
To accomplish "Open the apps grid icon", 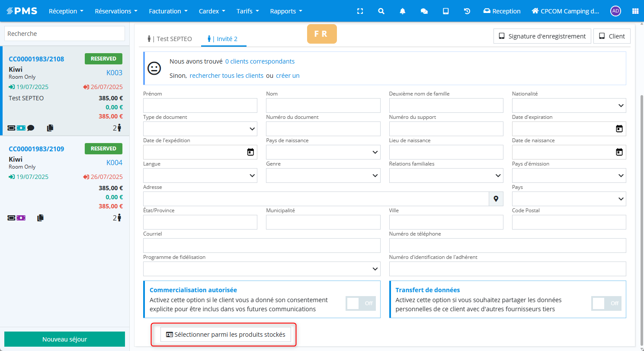I will click(x=635, y=11).
